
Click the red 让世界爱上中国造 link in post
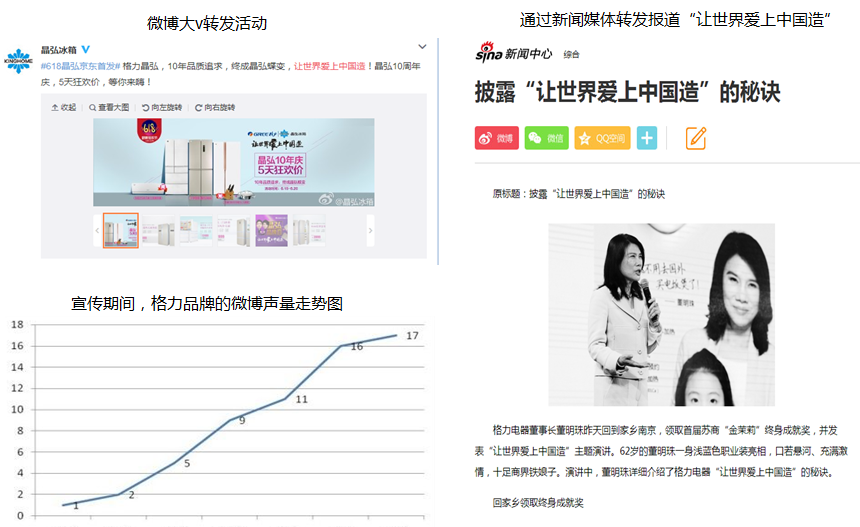[330, 66]
